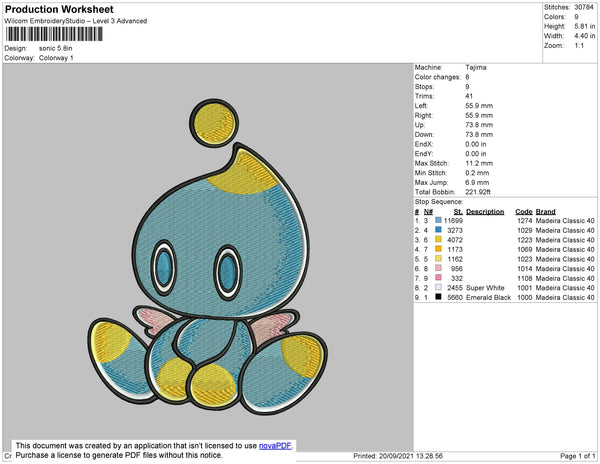Click the character's left eye

[x=164, y=267]
